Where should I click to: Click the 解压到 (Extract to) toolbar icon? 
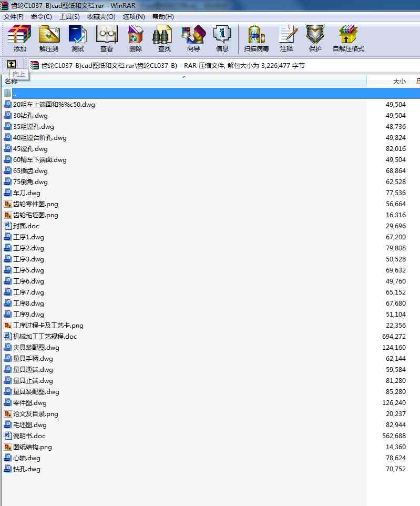tap(49, 35)
